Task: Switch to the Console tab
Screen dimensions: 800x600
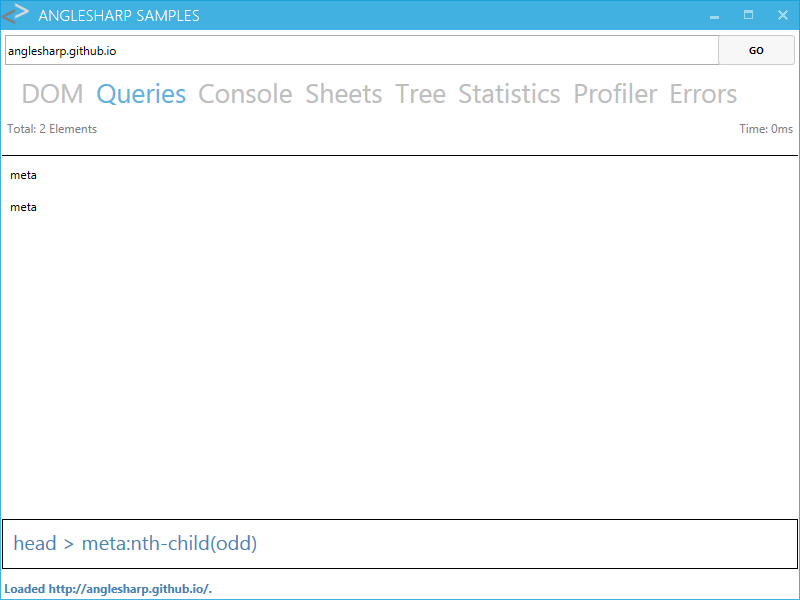Action: click(x=245, y=93)
